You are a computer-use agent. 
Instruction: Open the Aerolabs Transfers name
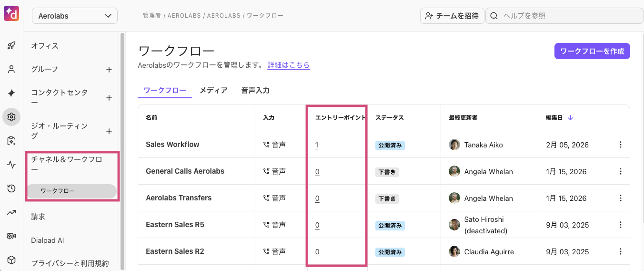pos(179,198)
